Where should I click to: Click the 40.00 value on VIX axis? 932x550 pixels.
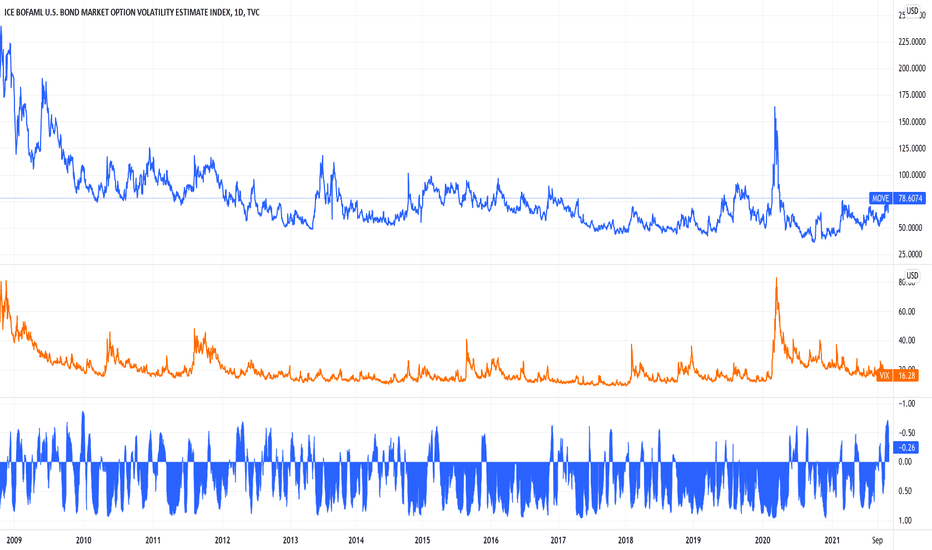906,341
